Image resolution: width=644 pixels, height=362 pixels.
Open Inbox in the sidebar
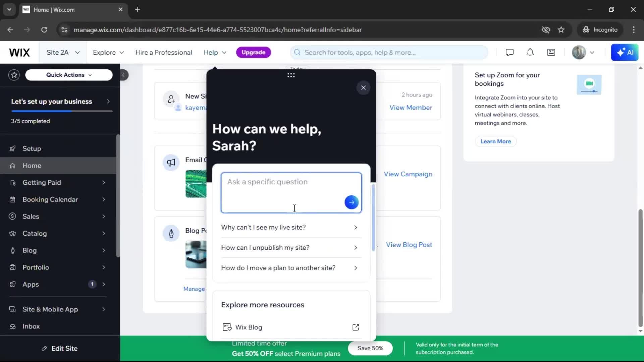point(58,326)
